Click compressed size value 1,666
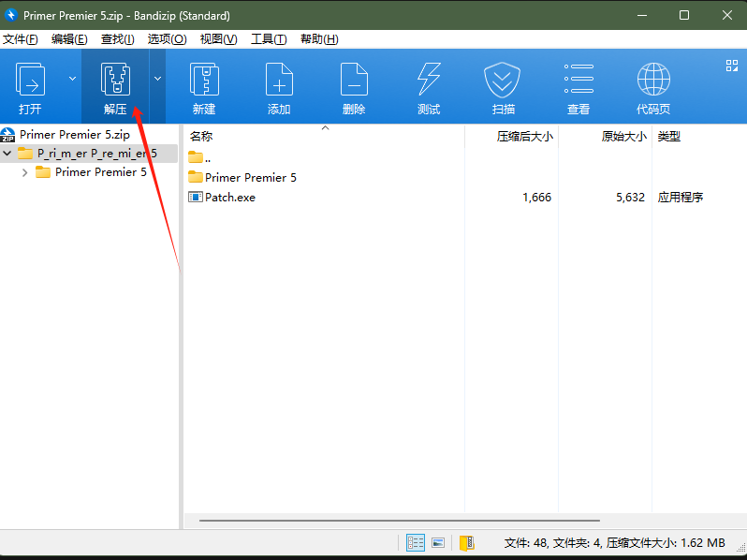747x560 pixels. coord(537,198)
